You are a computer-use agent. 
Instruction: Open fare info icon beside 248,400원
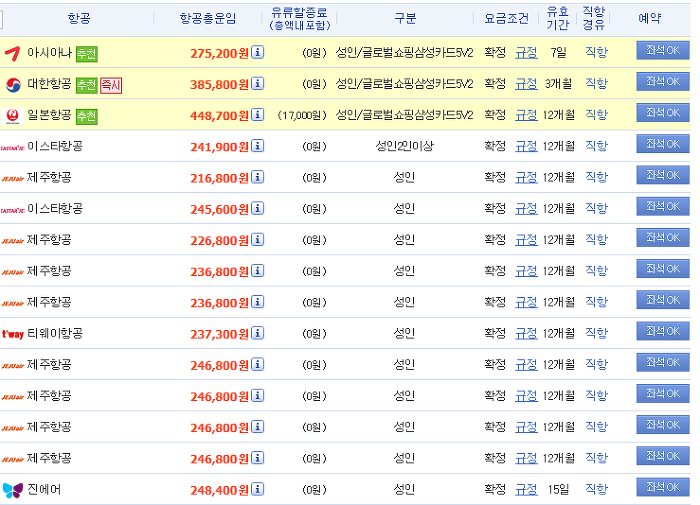tap(258, 489)
